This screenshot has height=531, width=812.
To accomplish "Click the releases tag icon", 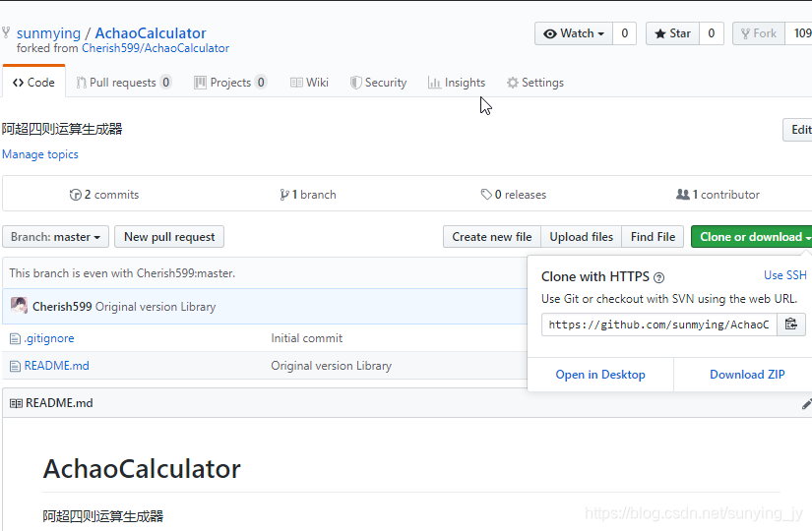I will pyautogui.click(x=486, y=195).
